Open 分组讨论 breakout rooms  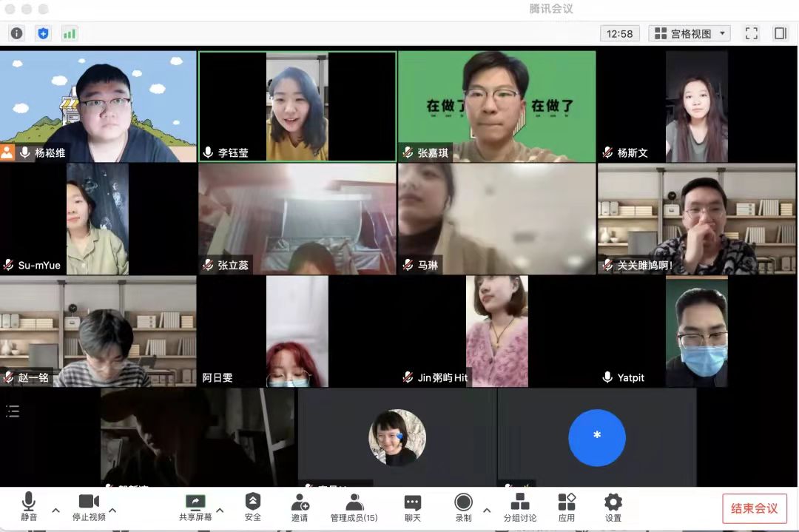pyautogui.click(x=520, y=508)
